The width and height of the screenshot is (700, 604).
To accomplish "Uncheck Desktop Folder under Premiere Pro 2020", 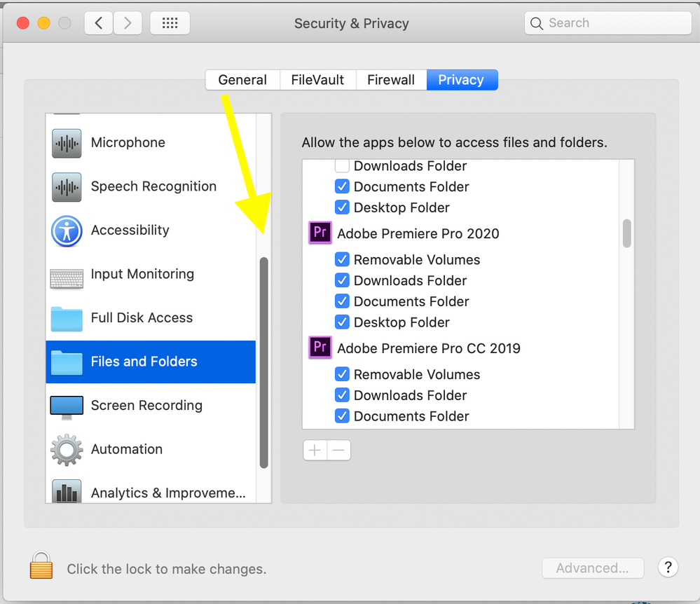I will point(342,322).
